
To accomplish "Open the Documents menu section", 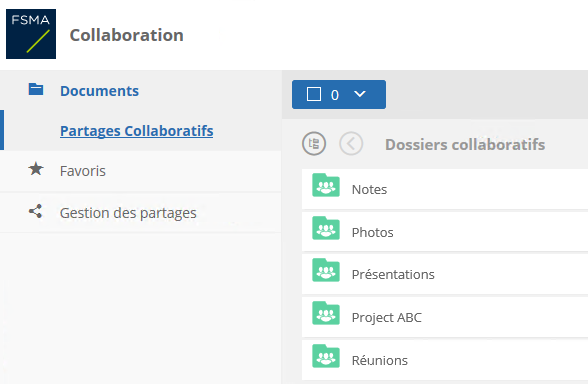I will click(99, 91).
